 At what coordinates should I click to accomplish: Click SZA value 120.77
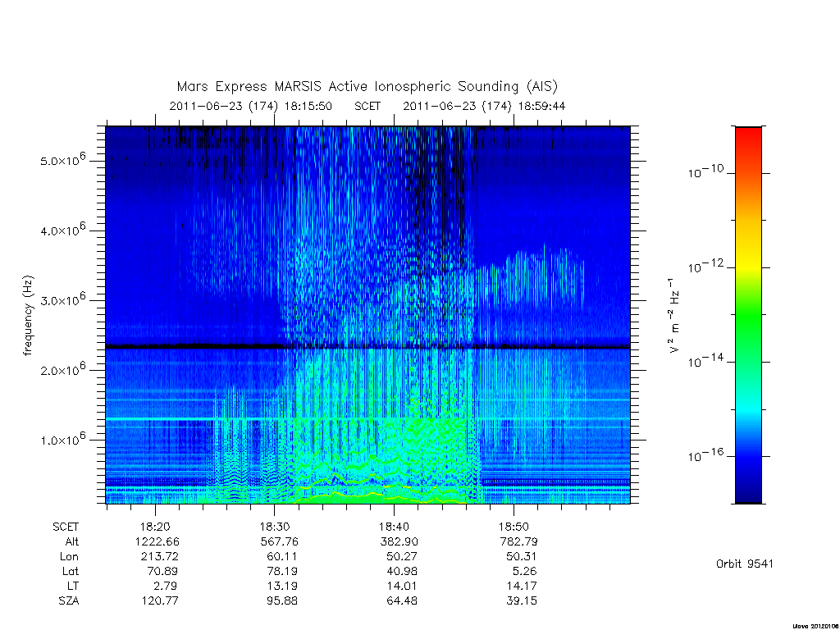(160, 601)
